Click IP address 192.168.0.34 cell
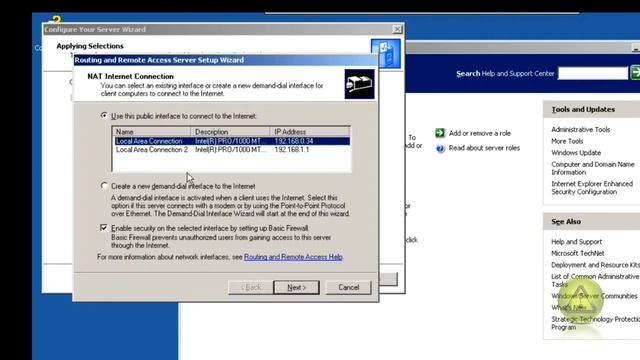Screen dimensions: 640x360 pyautogui.click(x=294, y=141)
